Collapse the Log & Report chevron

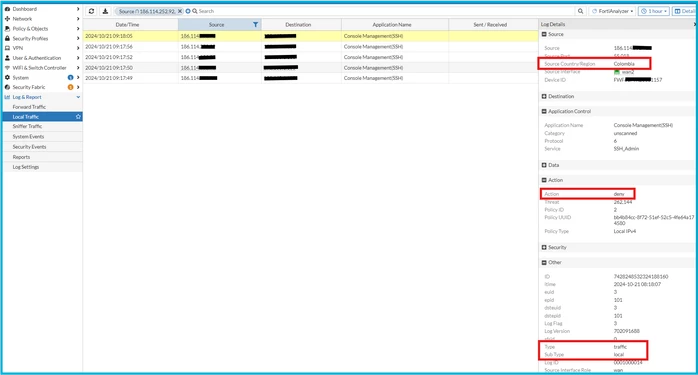click(78, 97)
